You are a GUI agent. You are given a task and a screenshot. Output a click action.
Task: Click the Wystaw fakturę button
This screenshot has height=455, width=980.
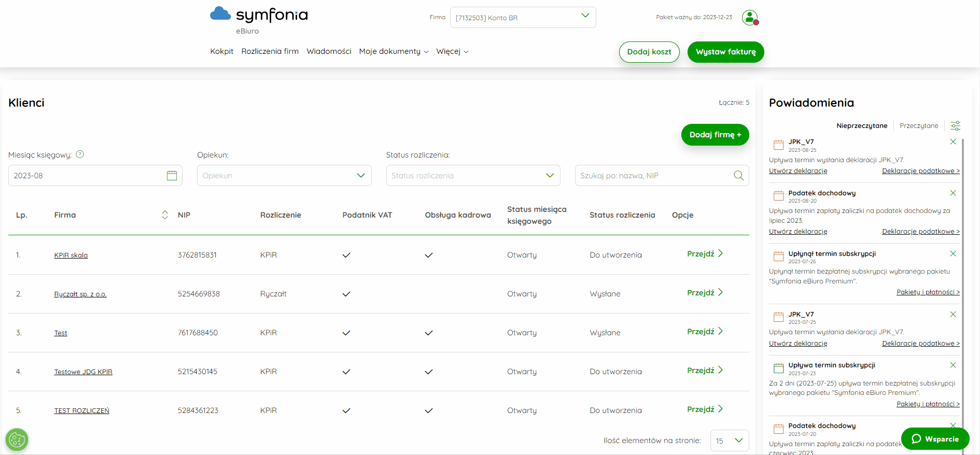pos(725,52)
